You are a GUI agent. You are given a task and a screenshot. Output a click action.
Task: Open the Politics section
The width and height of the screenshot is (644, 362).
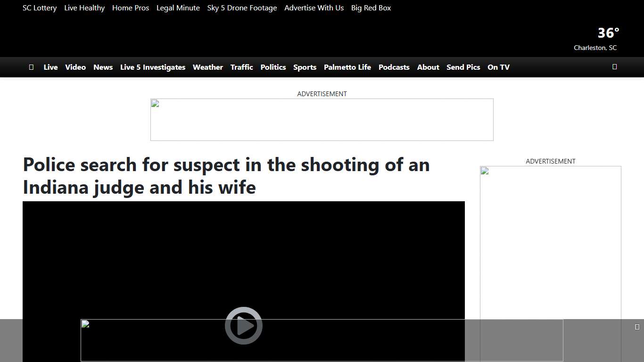[x=273, y=67]
